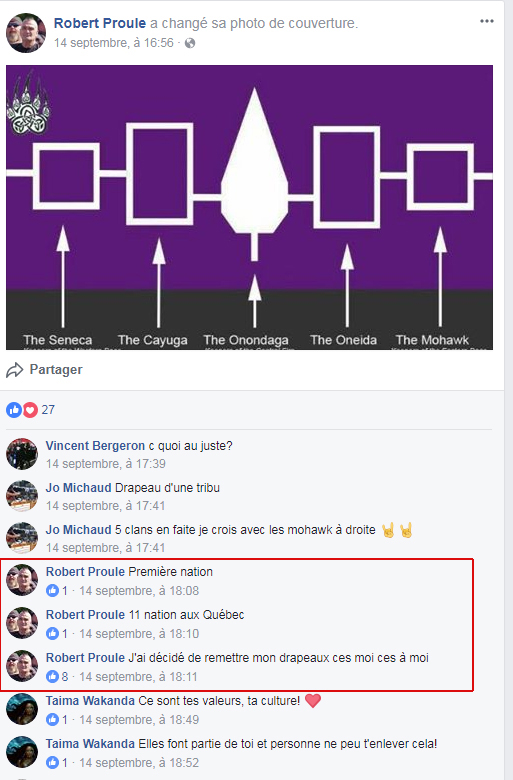The width and height of the screenshot is (513, 780).
Task: Click the red heart reaction icon beside 27
Action: click(x=30, y=410)
